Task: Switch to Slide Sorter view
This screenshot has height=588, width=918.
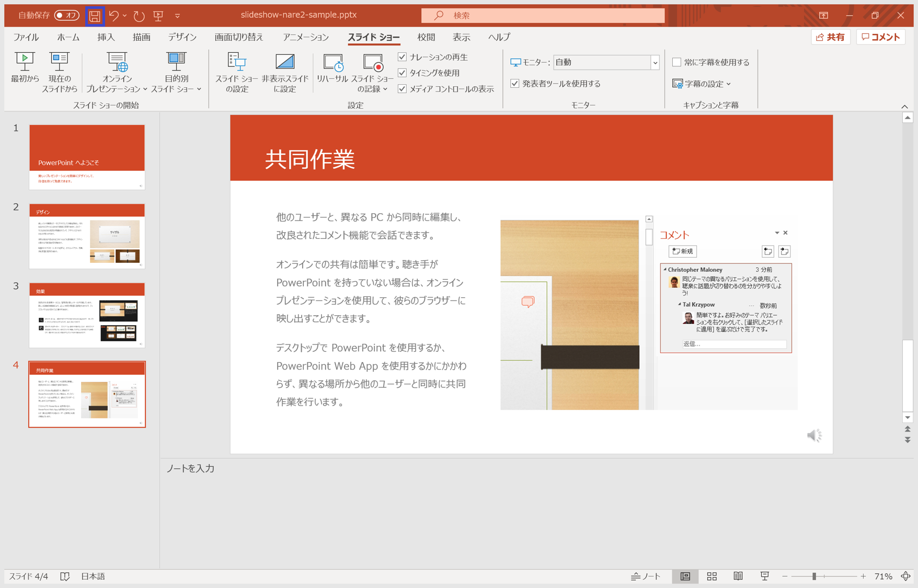Action: click(x=712, y=576)
